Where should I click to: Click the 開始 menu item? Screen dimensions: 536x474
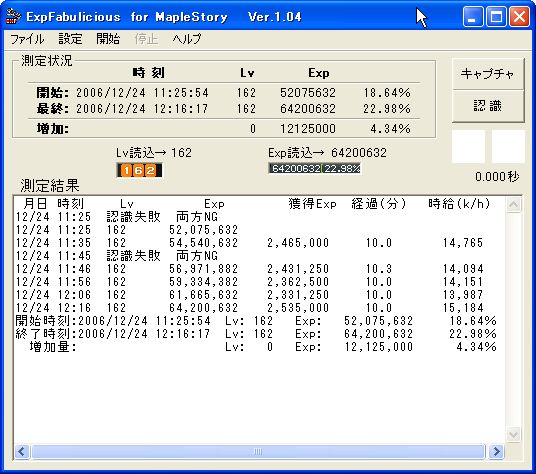108,39
